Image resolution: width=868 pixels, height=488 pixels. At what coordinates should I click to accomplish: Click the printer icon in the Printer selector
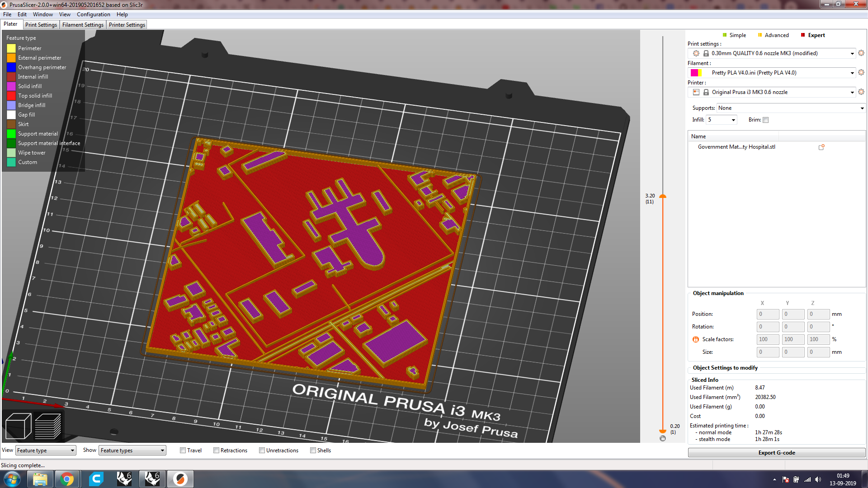(x=696, y=92)
